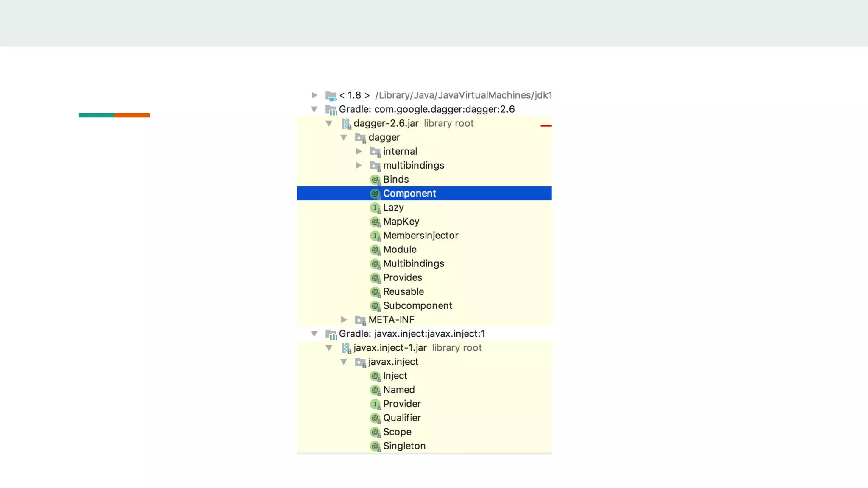
Task: Click the Lazy interface icon
Action: pyautogui.click(x=375, y=208)
